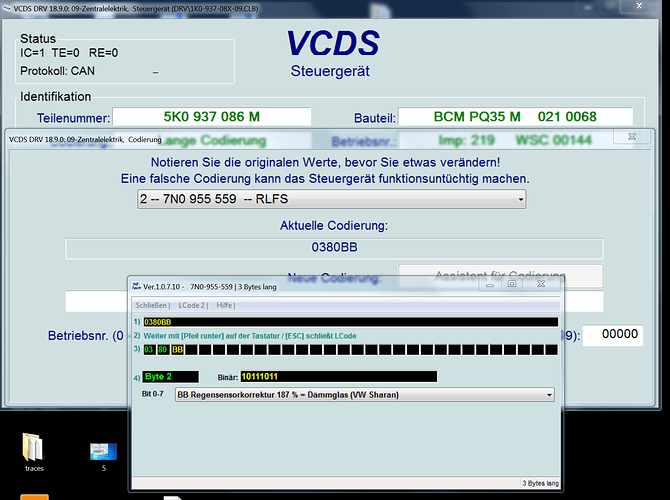
Task: Click the LCode window title icon
Action: 136,286
